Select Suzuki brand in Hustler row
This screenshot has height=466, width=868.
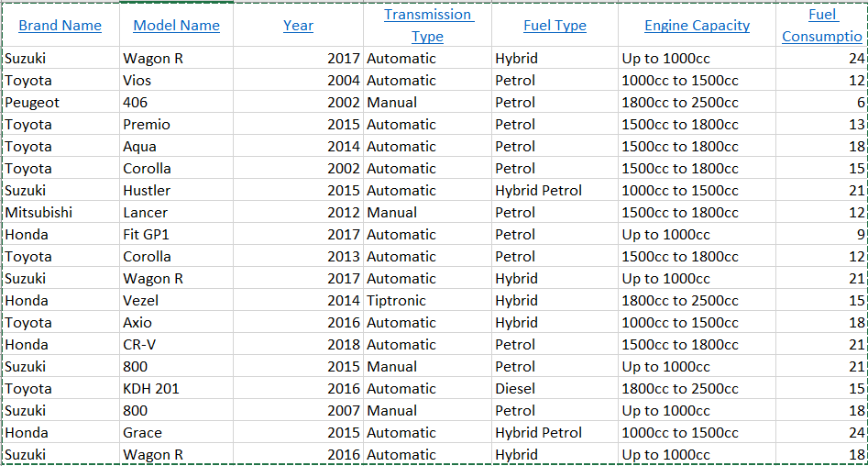(x=60, y=190)
